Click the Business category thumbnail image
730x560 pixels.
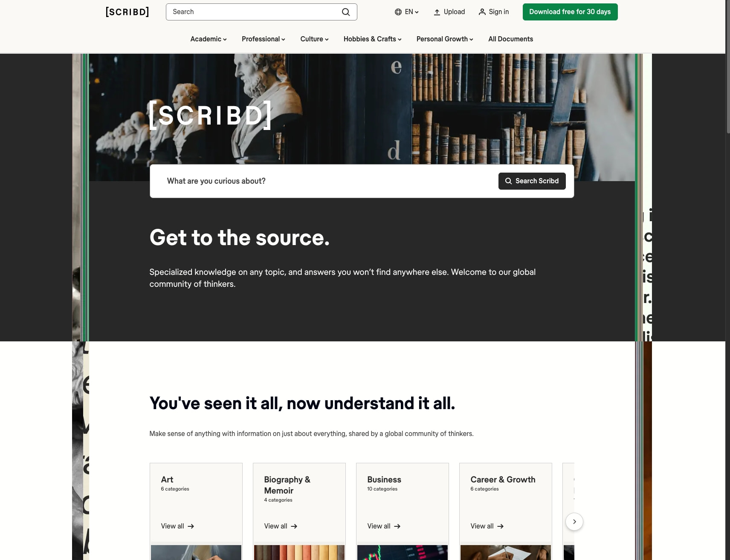[403, 552]
